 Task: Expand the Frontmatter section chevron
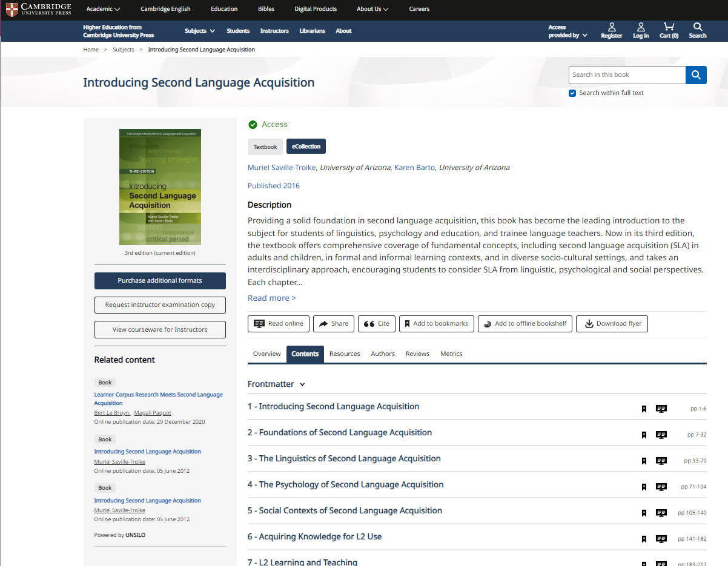pos(301,384)
